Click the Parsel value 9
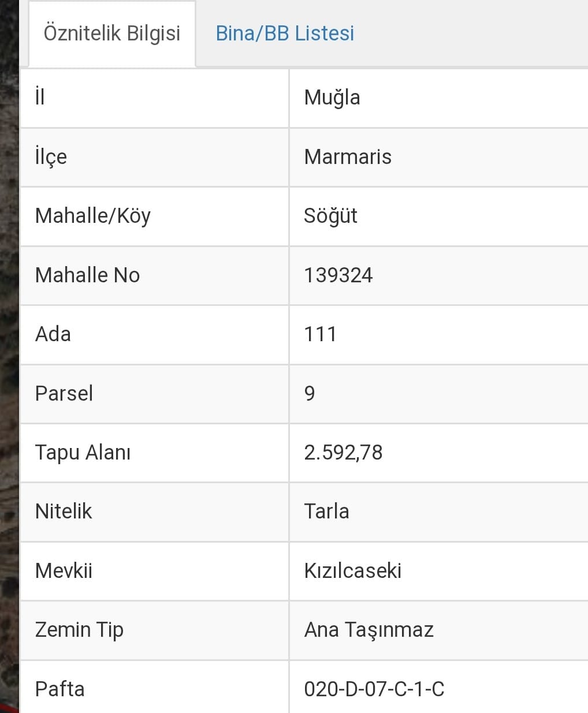Image resolution: width=588 pixels, height=713 pixels. click(310, 394)
